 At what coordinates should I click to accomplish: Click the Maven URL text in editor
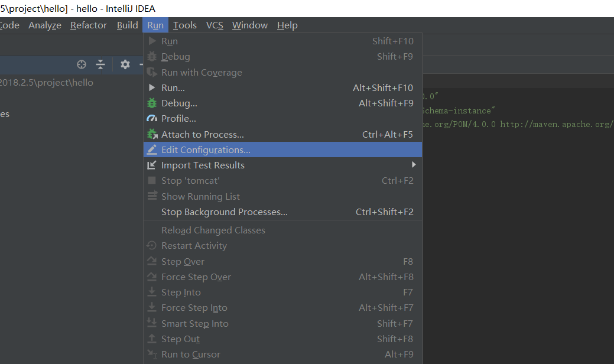[557, 125]
